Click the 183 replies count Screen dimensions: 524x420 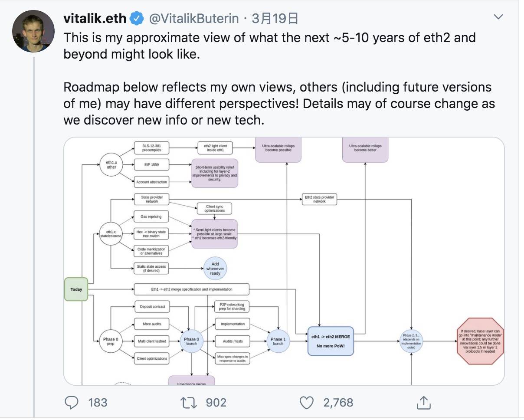[x=98, y=403]
